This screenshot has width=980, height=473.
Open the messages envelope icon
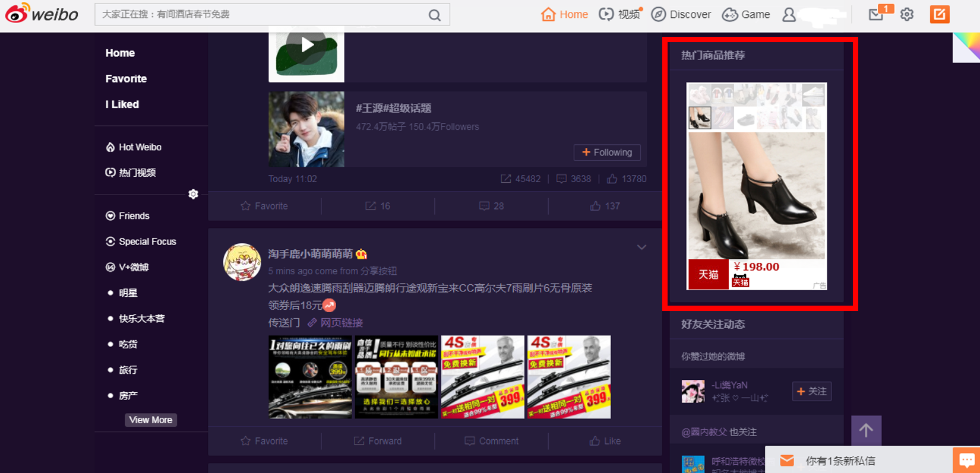tap(876, 15)
